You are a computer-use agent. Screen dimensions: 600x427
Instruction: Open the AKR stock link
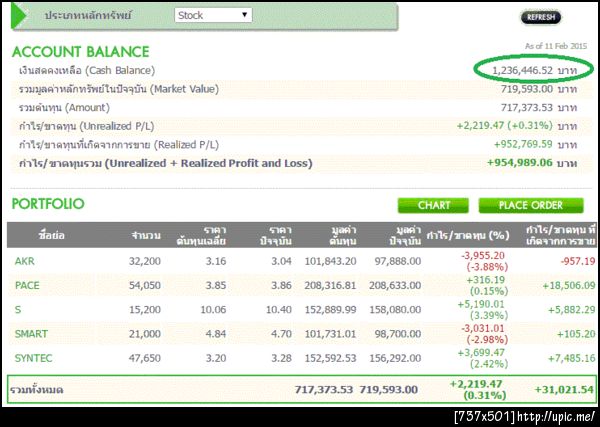(x=24, y=261)
